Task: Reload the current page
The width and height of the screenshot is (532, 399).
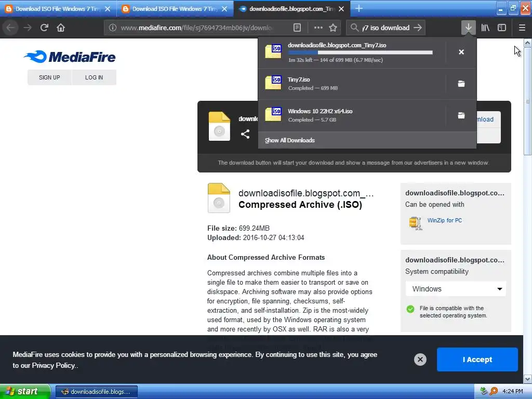Action: (x=44, y=28)
